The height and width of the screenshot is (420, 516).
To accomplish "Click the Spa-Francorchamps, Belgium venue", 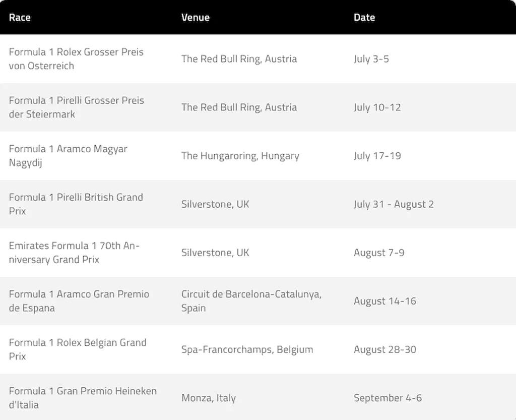I will point(247,349).
